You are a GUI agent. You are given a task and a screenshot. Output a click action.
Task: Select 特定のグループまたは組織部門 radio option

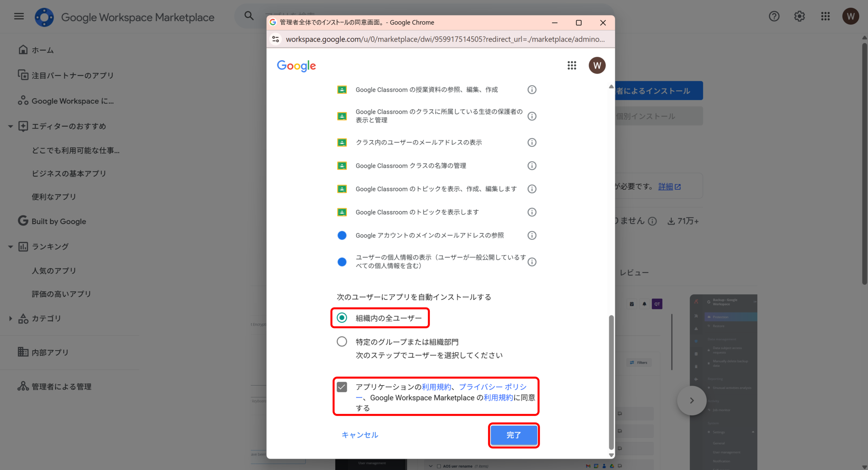(342, 341)
